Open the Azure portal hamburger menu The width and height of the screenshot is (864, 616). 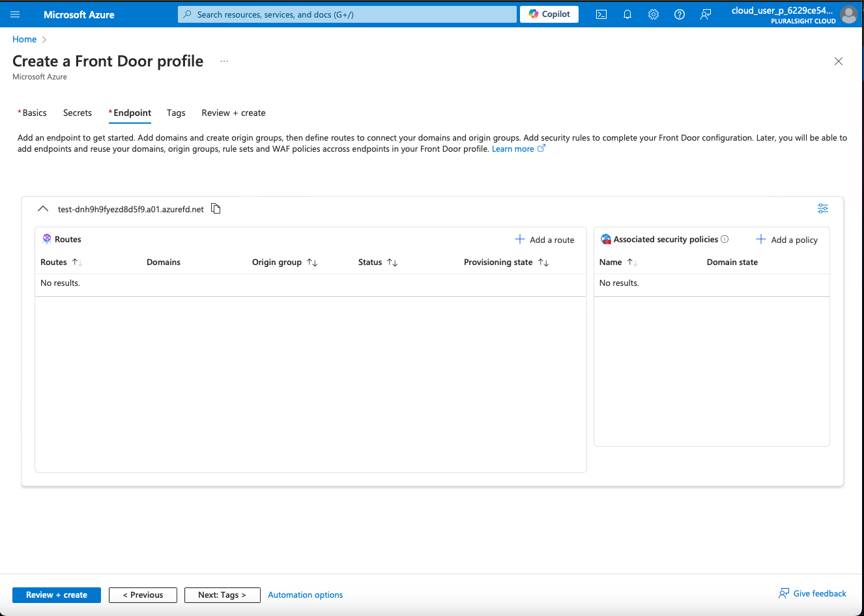[15, 14]
